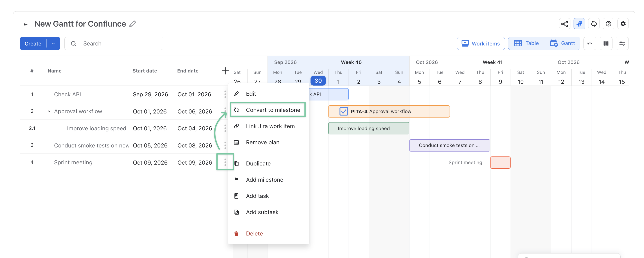Open the Work items panel
Viewport: 644px width, 258px height.
coord(481,43)
